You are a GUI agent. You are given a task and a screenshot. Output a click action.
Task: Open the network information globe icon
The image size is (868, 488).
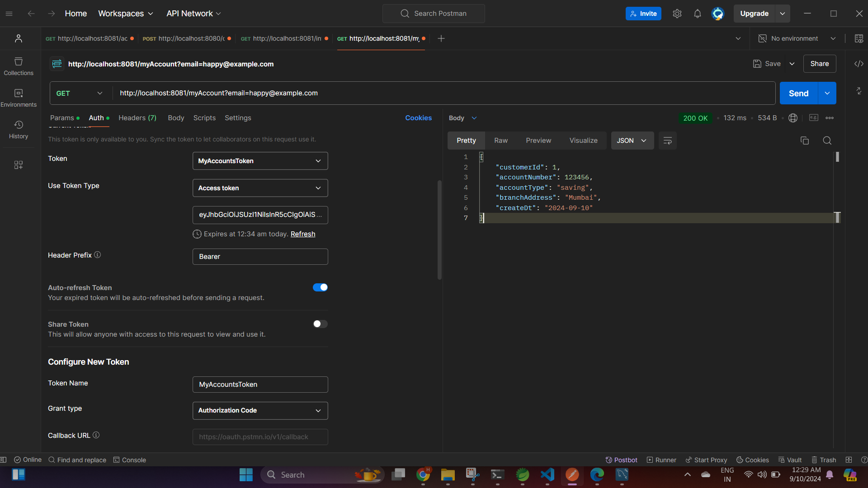793,118
